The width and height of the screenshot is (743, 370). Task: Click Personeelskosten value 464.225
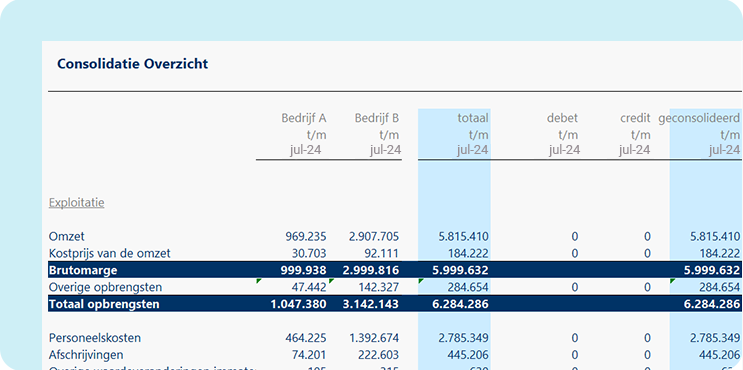point(306,338)
